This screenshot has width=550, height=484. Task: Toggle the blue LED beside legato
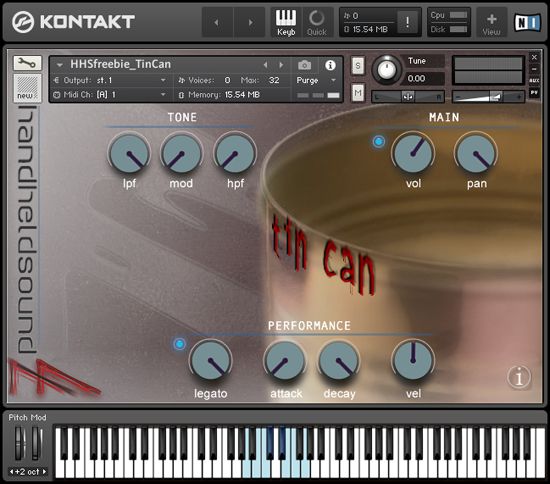pyautogui.click(x=180, y=344)
